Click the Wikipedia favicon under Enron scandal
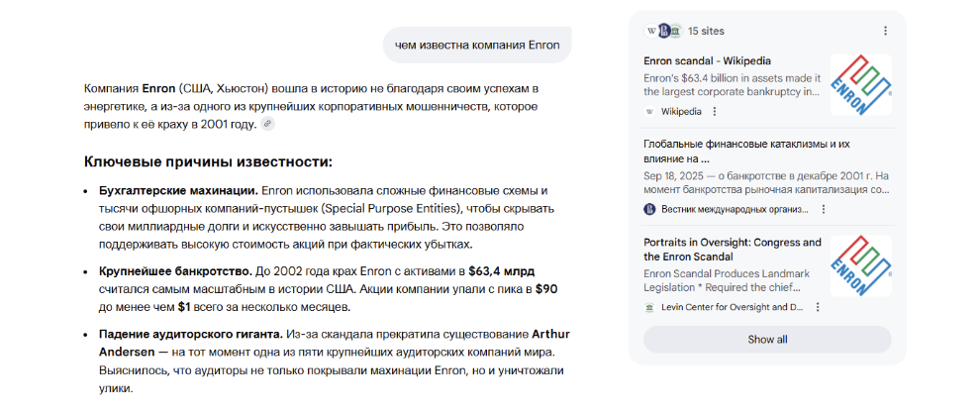 click(x=649, y=112)
